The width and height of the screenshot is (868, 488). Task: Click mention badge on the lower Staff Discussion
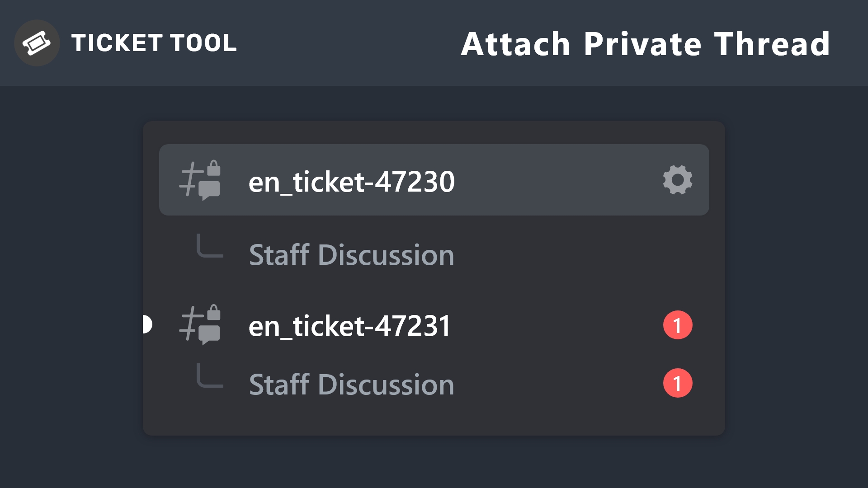point(677,383)
